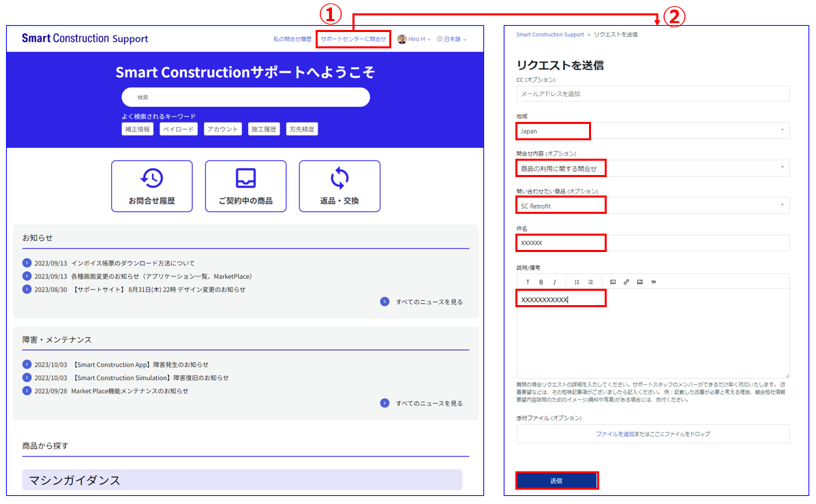The width and height of the screenshot is (816, 504).
Task: Click the 検索 search box
Action: pos(245,97)
